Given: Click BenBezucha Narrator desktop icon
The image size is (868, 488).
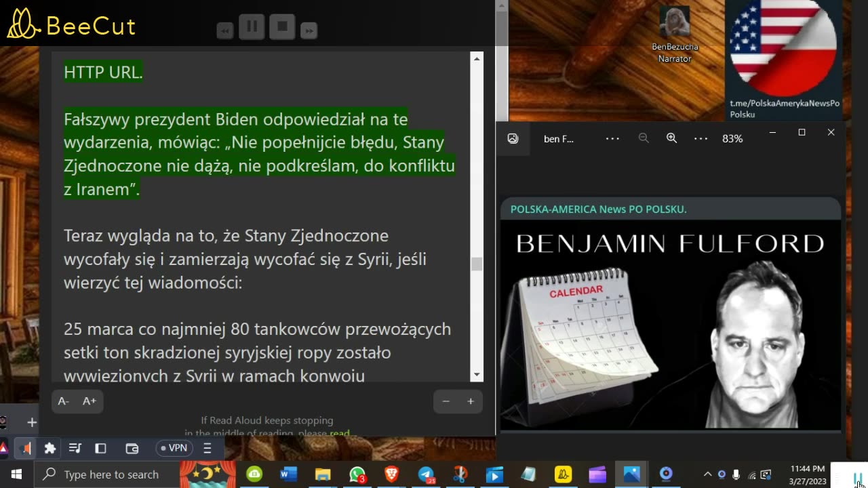Looking at the screenshot, I should click(x=675, y=34).
